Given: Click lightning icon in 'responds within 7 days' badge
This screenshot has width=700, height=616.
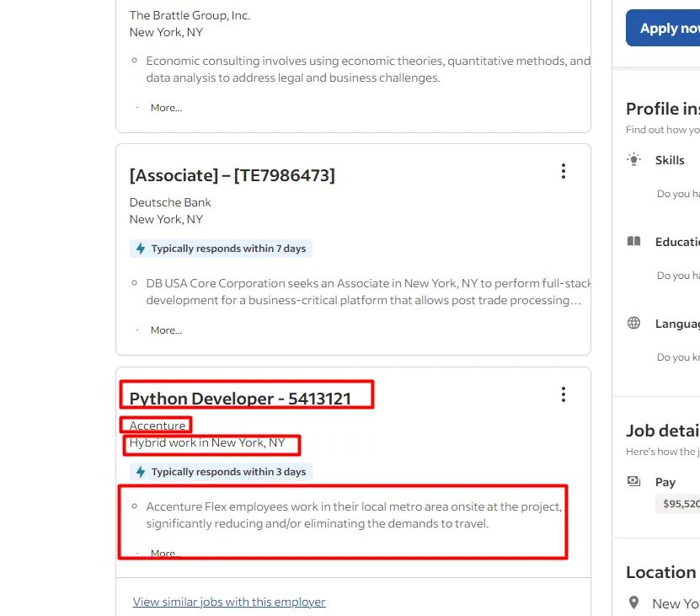Looking at the screenshot, I should [x=141, y=249].
